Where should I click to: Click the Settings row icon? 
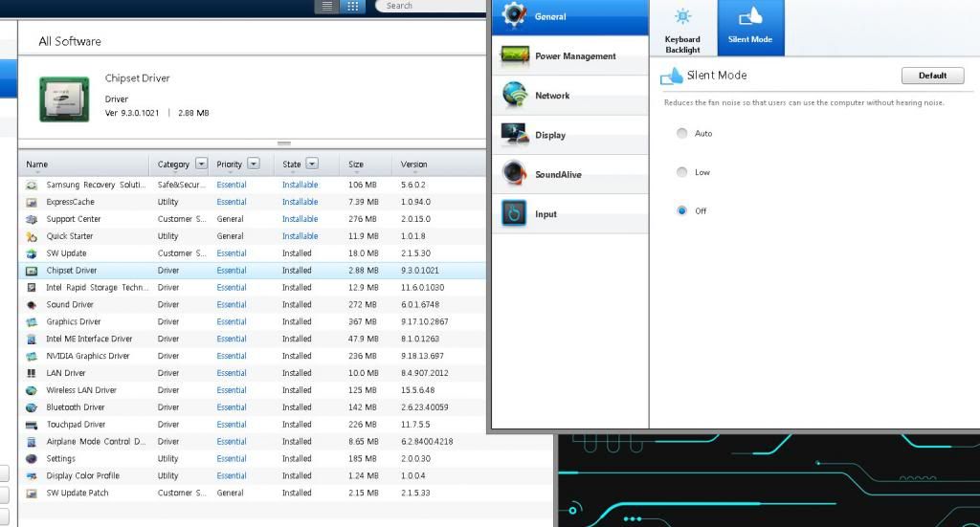pos(32,459)
